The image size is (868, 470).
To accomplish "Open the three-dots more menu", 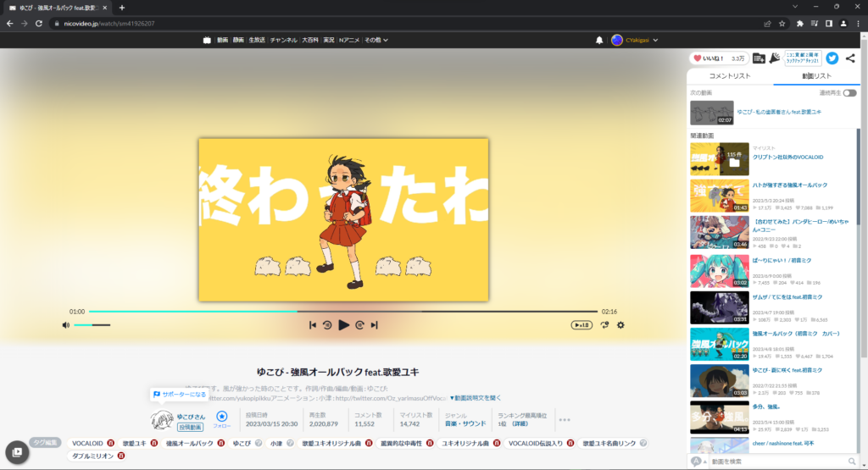I will click(x=564, y=420).
